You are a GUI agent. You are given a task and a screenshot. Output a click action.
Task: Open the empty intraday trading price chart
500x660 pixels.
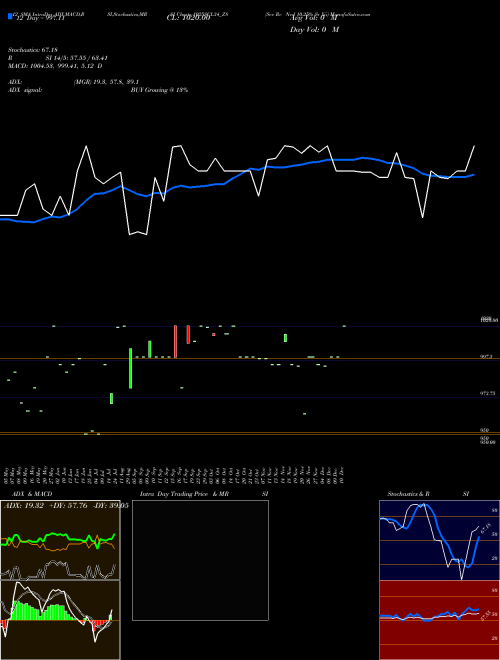point(200,560)
